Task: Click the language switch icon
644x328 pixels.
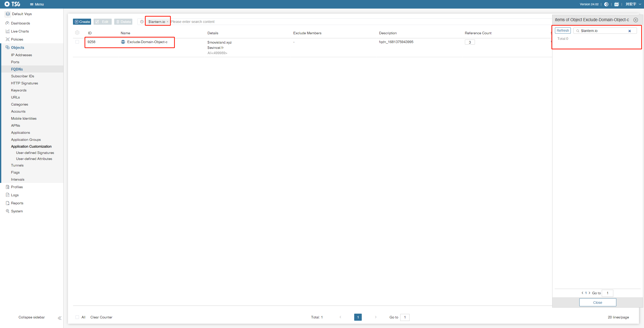Action: [x=616, y=4]
